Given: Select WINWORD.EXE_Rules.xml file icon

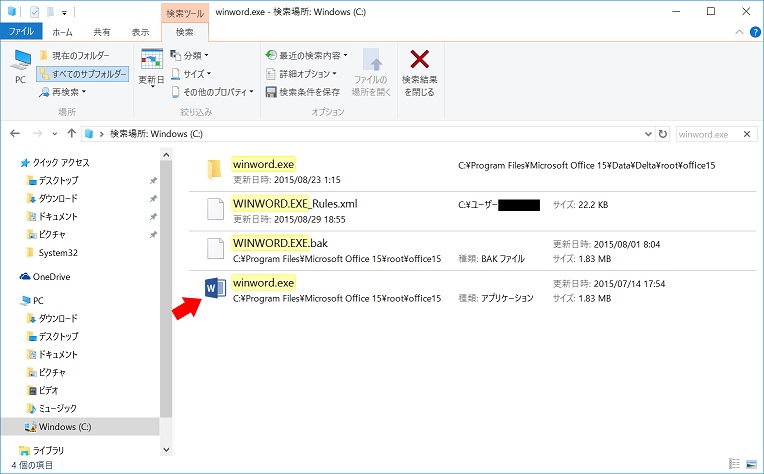Looking at the screenshot, I should click(x=215, y=209).
